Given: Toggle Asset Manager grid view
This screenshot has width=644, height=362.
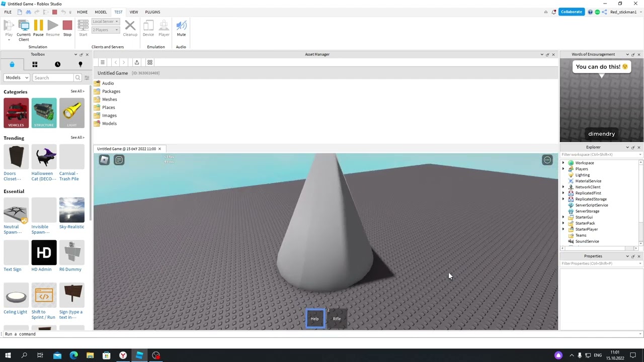Looking at the screenshot, I should [150, 62].
